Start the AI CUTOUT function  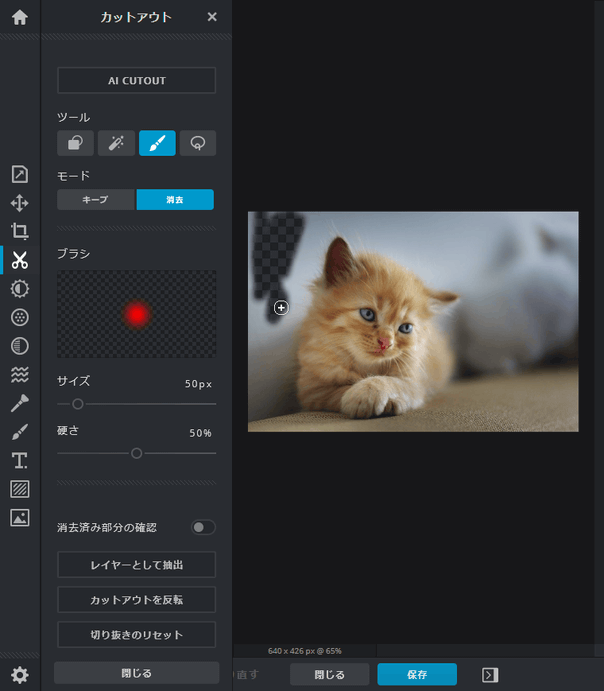pyautogui.click(x=137, y=80)
